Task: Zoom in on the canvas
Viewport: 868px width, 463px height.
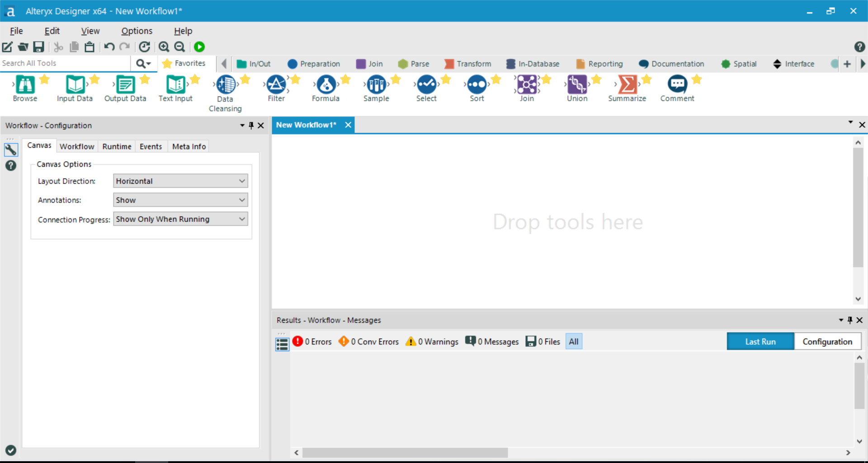Action: [x=164, y=47]
